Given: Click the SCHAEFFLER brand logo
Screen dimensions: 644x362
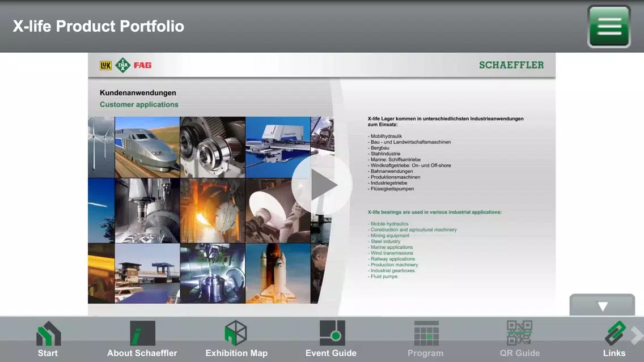Looking at the screenshot, I should (511, 65).
